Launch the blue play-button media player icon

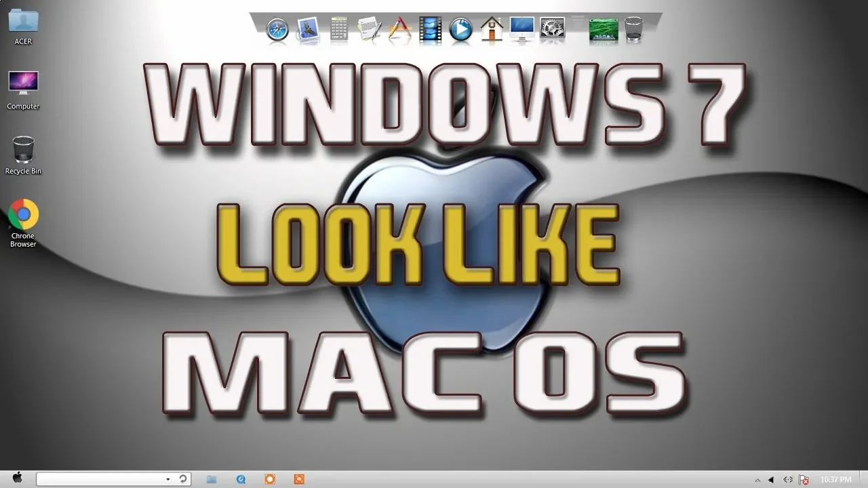(460, 29)
